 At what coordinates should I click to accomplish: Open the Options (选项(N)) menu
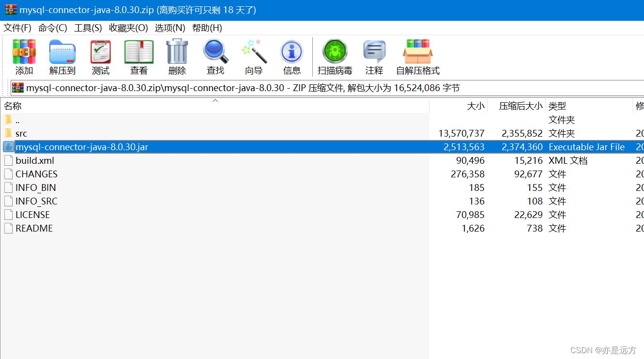tap(170, 28)
